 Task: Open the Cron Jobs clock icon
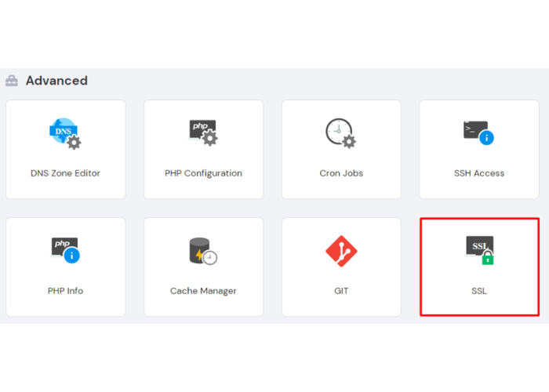340,133
